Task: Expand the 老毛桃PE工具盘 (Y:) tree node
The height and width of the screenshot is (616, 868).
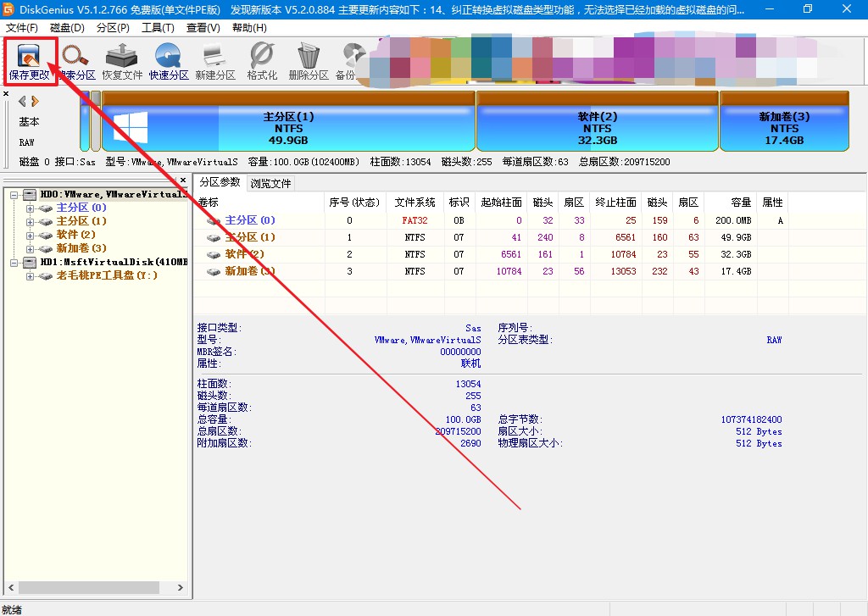Action: tap(30, 275)
